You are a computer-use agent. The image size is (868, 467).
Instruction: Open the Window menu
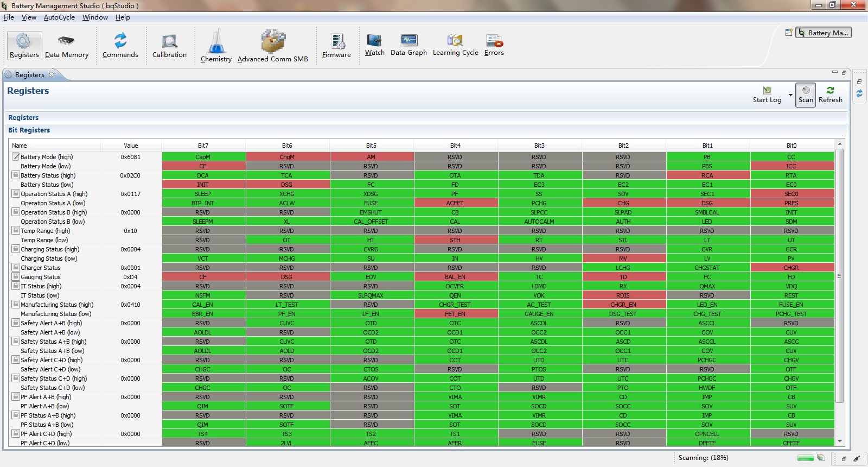[x=95, y=17]
